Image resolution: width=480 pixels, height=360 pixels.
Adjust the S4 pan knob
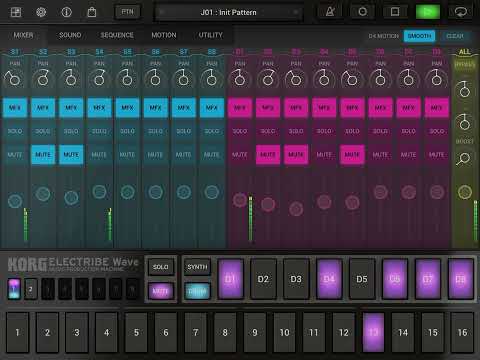pos(99,79)
